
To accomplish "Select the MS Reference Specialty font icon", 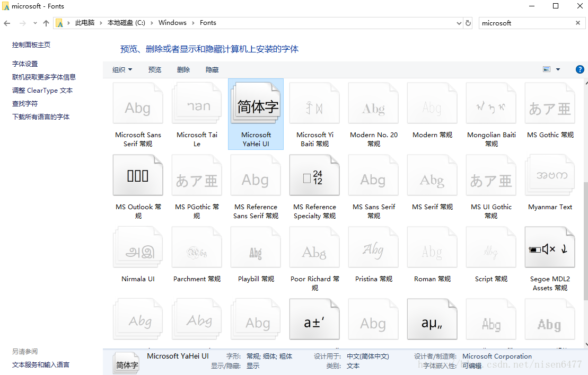I will point(314,175).
